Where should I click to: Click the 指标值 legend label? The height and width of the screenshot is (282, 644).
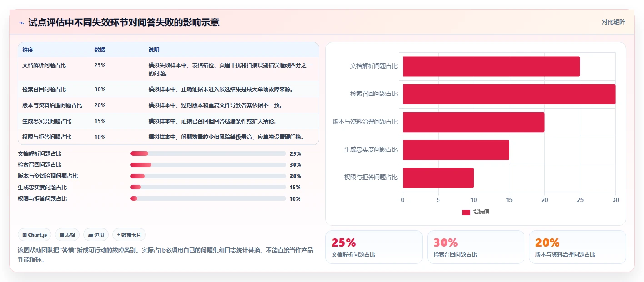pyautogui.click(x=481, y=212)
